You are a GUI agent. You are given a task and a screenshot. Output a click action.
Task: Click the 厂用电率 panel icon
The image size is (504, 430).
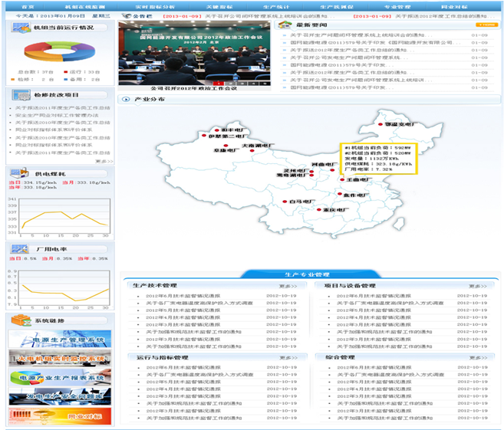point(20,248)
